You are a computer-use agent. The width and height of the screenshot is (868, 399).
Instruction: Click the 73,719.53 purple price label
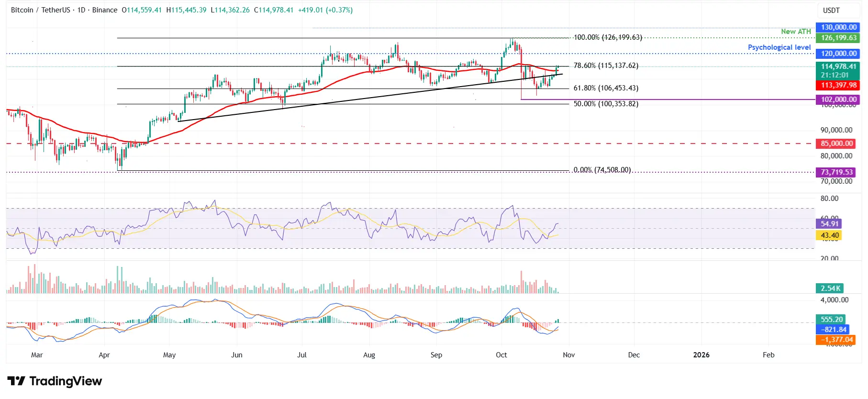pyautogui.click(x=836, y=172)
